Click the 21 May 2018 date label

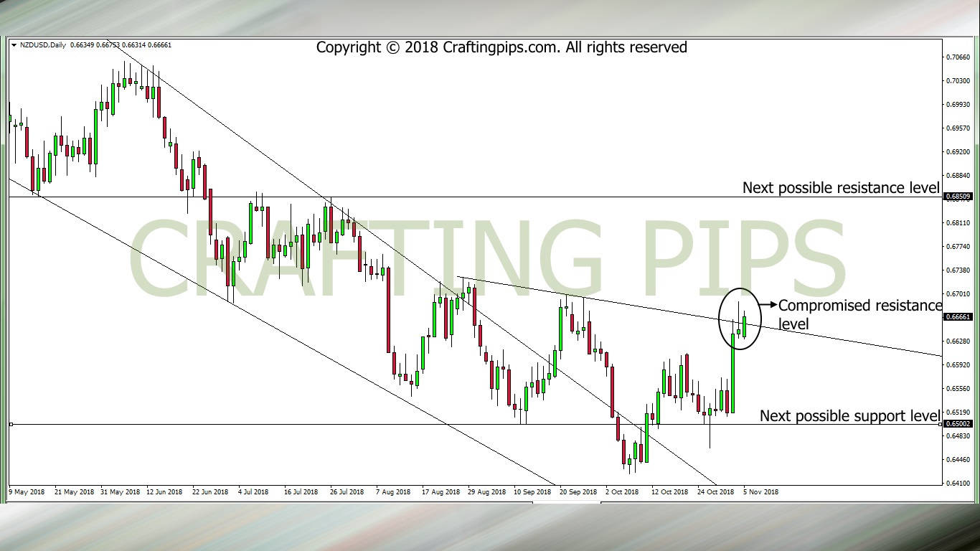tap(74, 492)
